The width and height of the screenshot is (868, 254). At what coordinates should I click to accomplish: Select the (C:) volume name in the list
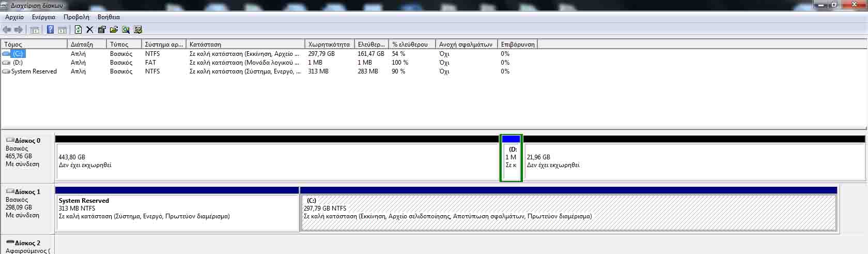pyautogui.click(x=18, y=54)
